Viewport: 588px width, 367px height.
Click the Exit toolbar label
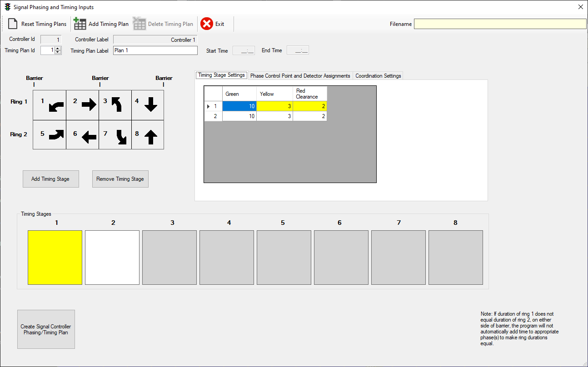(219, 24)
